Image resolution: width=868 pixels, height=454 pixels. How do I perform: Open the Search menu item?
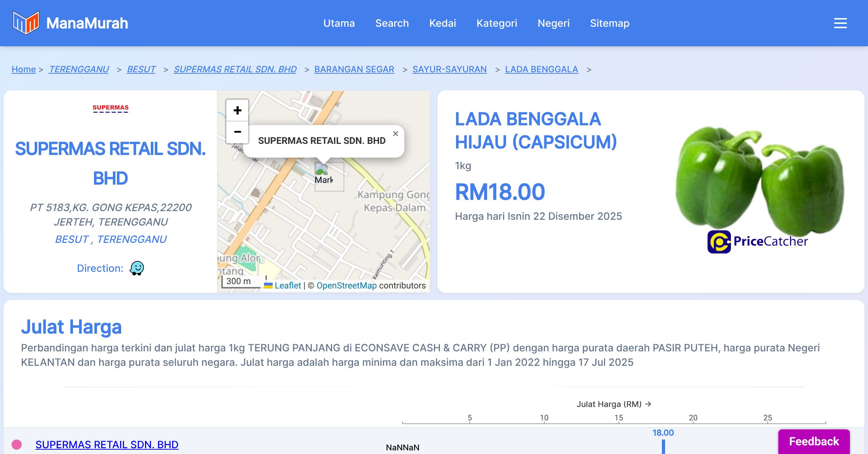coord(392,23)
